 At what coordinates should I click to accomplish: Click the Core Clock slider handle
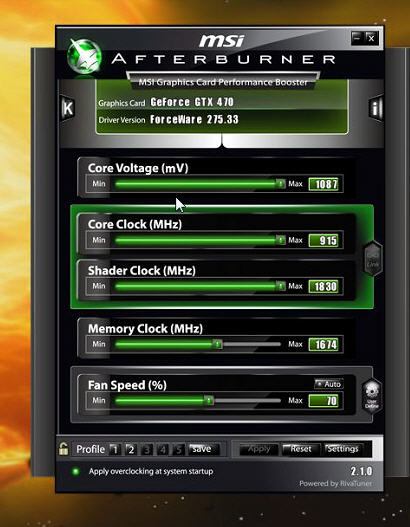coord(280,240)
